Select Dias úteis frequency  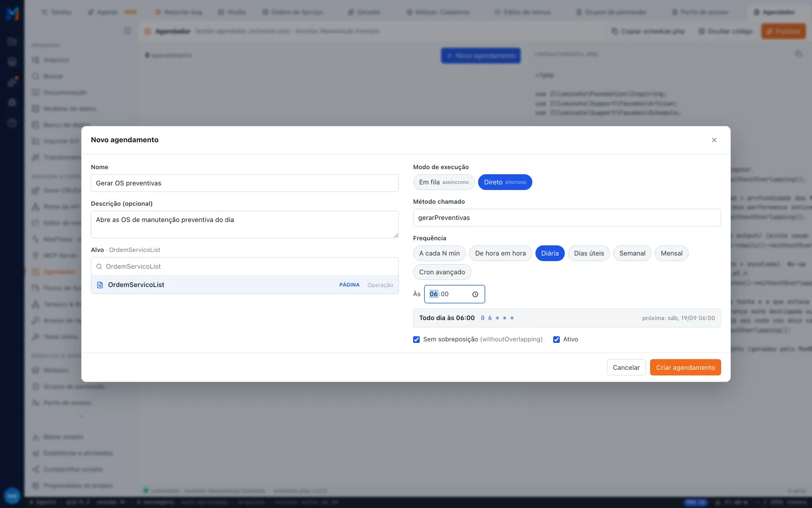coord(589,253)
